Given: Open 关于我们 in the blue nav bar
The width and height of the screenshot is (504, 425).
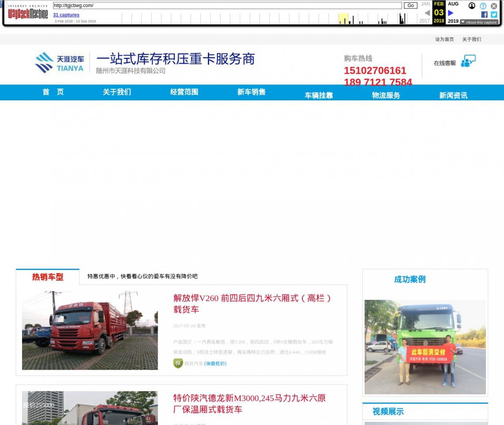Looking at the screenshot, I should tap(117, 92).
